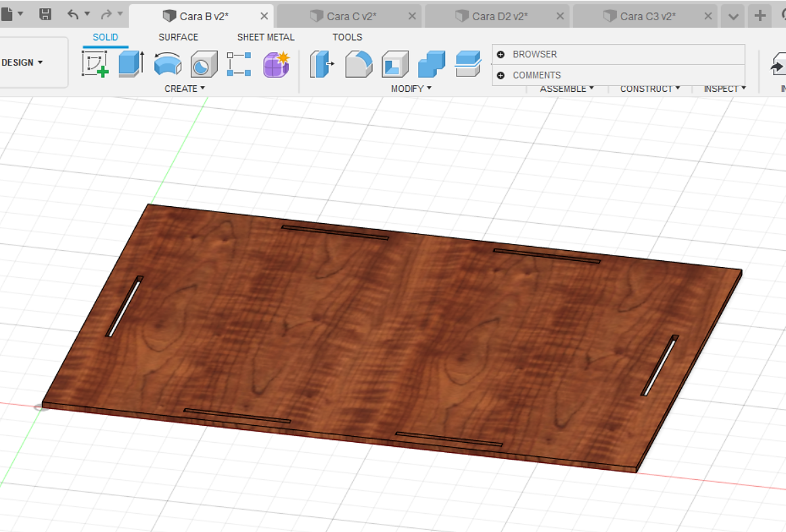Open the SHEET METAL ribbon tab
Viewport: 786px width, 532px height.
(266, 37)
